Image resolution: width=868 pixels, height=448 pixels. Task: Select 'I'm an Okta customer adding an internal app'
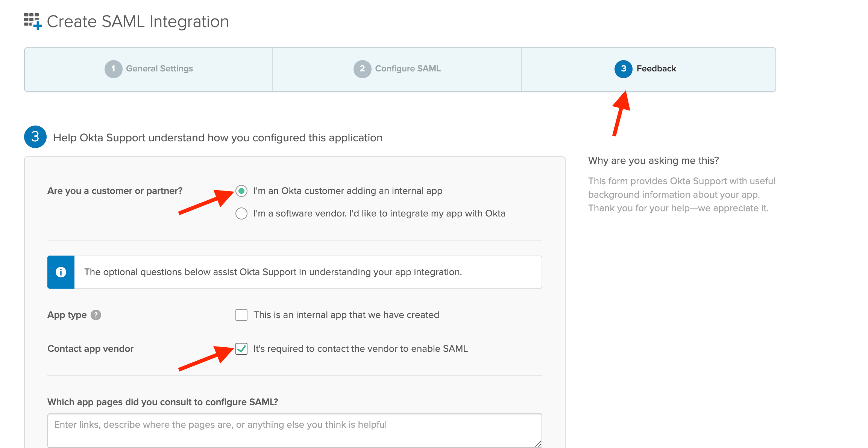click(x=241, y=191)
